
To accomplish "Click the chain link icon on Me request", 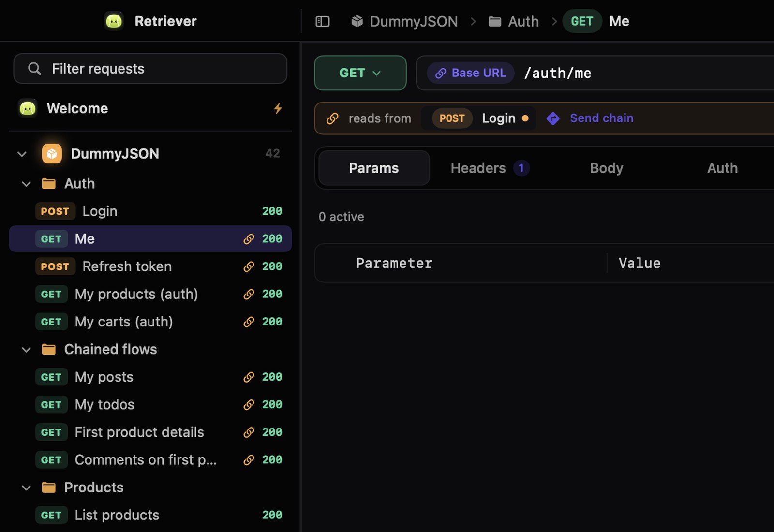I will coord(249,239).
